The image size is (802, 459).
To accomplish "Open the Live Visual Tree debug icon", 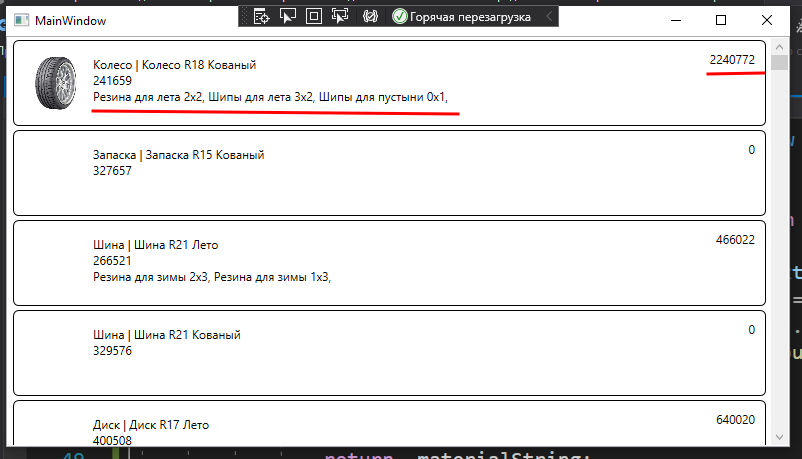I will point(262,16).
